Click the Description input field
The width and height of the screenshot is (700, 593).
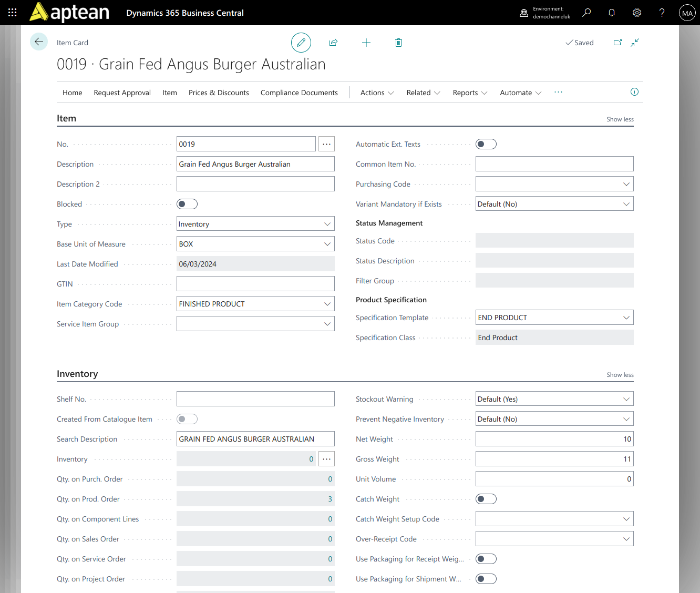pyautogui.click(x=255, y=164)
